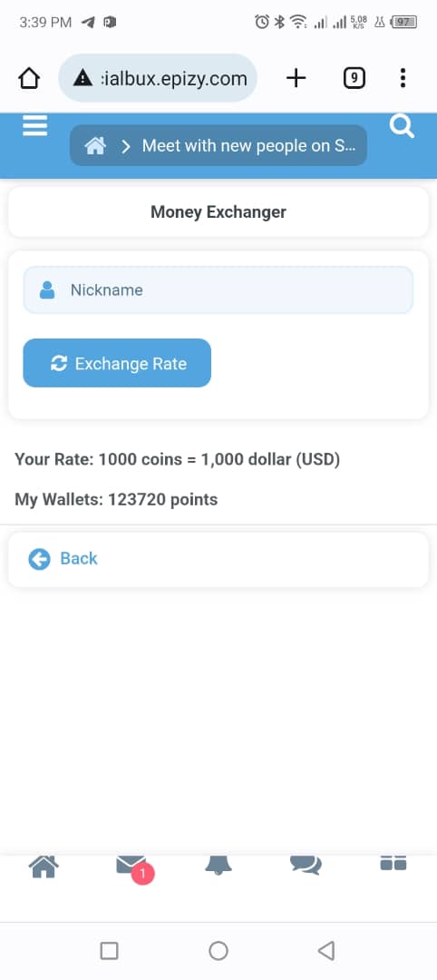Screen dimensions: 437x980
Task: Open the browser three-dot menu
Action: pyautogui.click(x=403, y=78)
